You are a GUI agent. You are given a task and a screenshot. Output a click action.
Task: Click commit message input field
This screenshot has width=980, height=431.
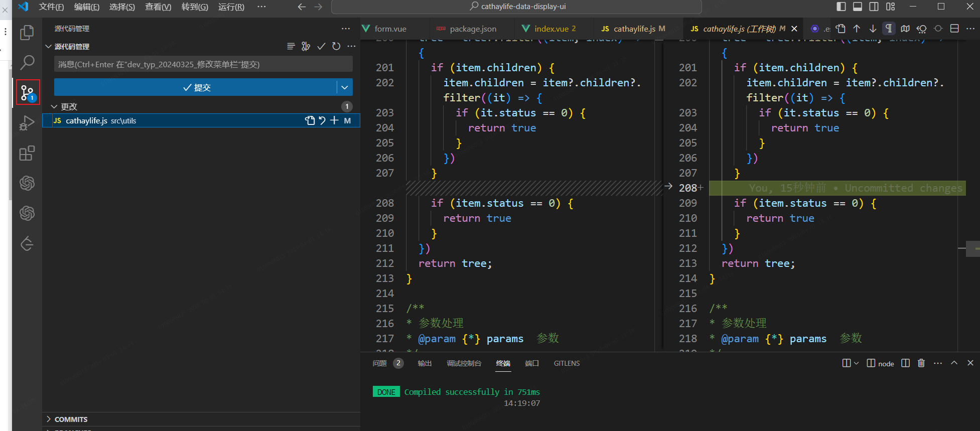[203, 64]
